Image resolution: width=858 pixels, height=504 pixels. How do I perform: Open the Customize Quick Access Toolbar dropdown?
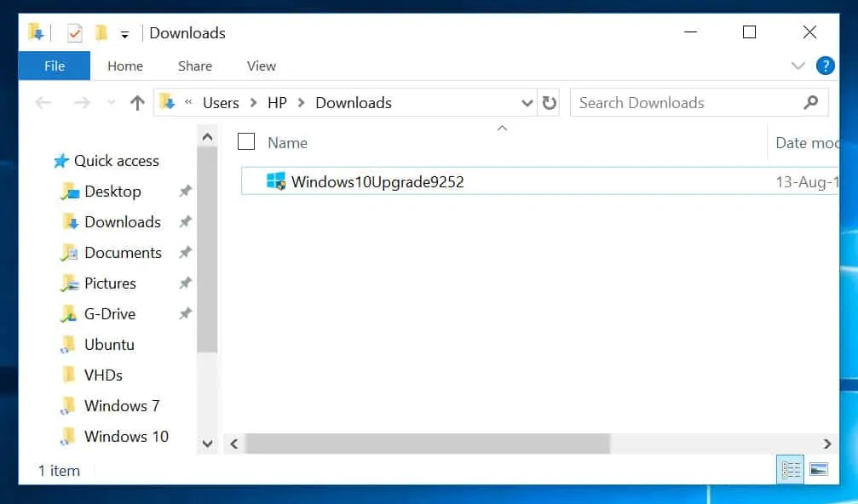click(124, 35)
